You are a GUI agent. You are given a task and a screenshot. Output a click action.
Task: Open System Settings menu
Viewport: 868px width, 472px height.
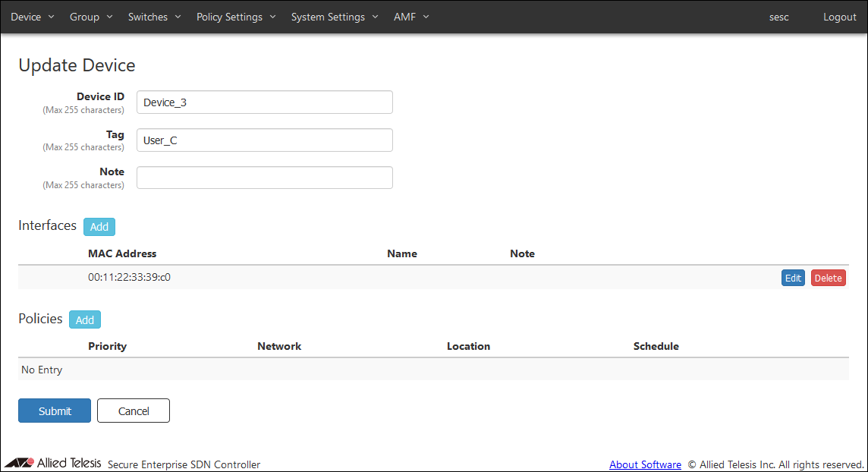coord(334,17)
